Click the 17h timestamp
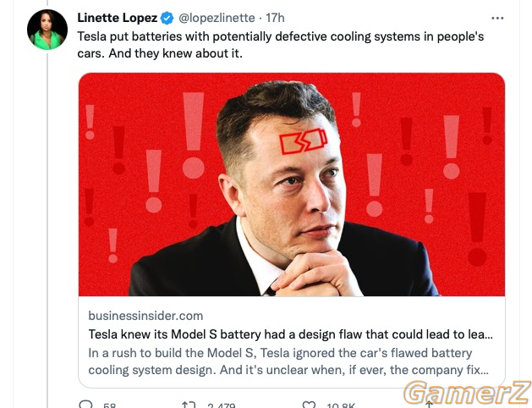The width and height of the screenshot is (532, 408). [x=275, y=18]
